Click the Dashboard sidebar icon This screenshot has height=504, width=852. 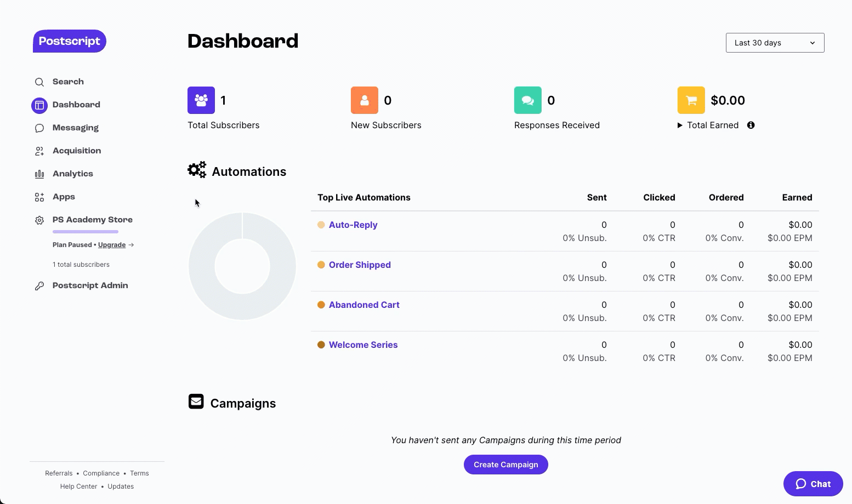pos(39,105)
